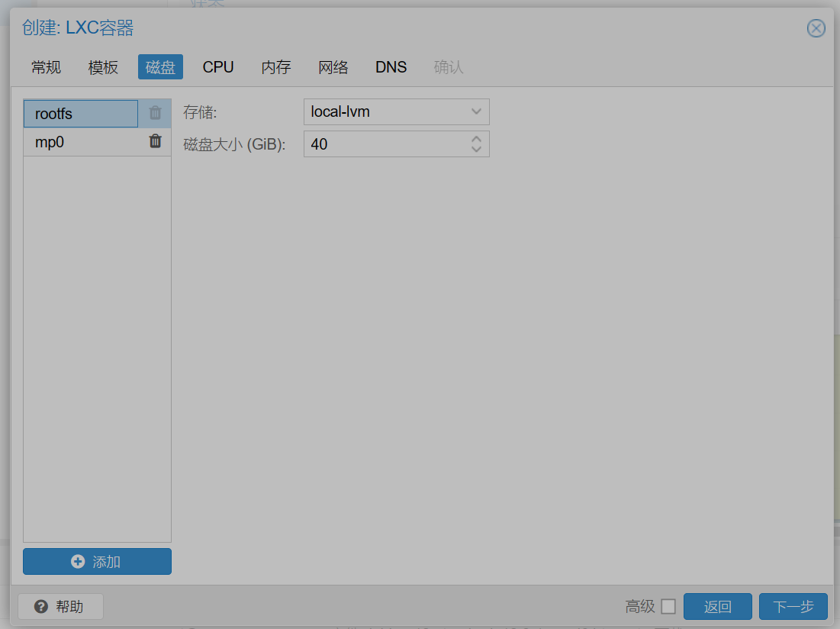
Task: Open the CPU tab
Action: 218,67
